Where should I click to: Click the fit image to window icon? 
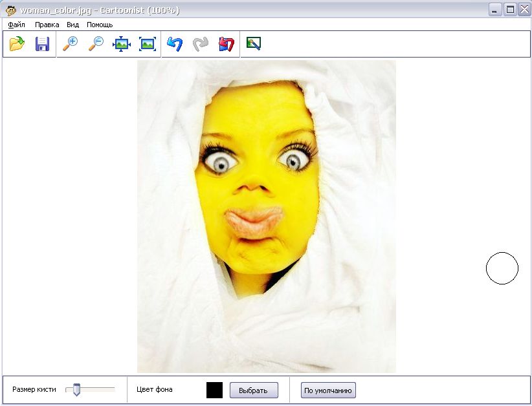tap(122, 44)
